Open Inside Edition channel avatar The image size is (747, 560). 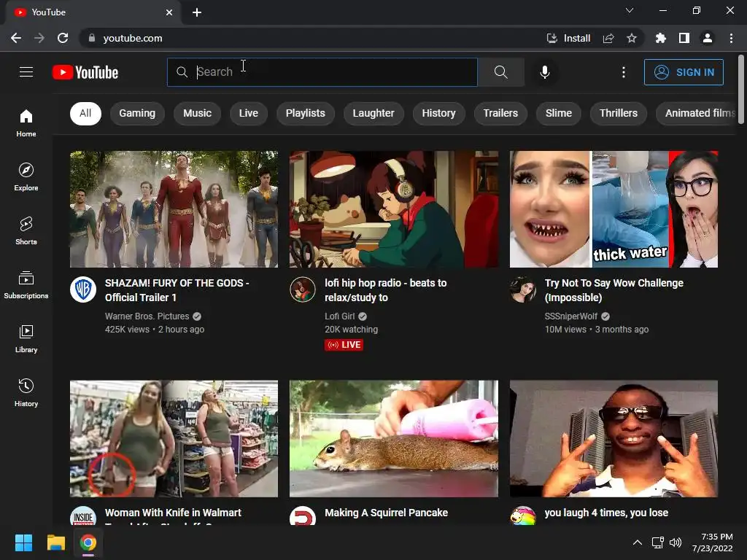tap(83, 516)
